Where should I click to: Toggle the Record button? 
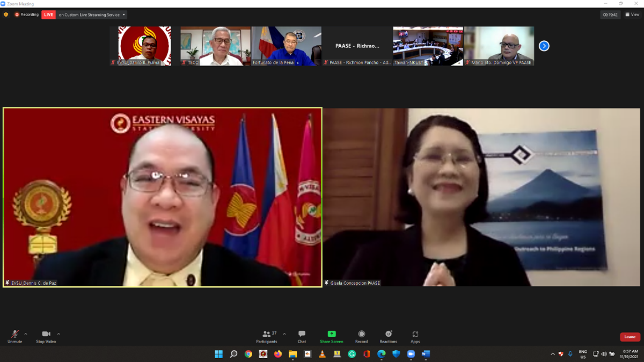click(x=361, y=336)
